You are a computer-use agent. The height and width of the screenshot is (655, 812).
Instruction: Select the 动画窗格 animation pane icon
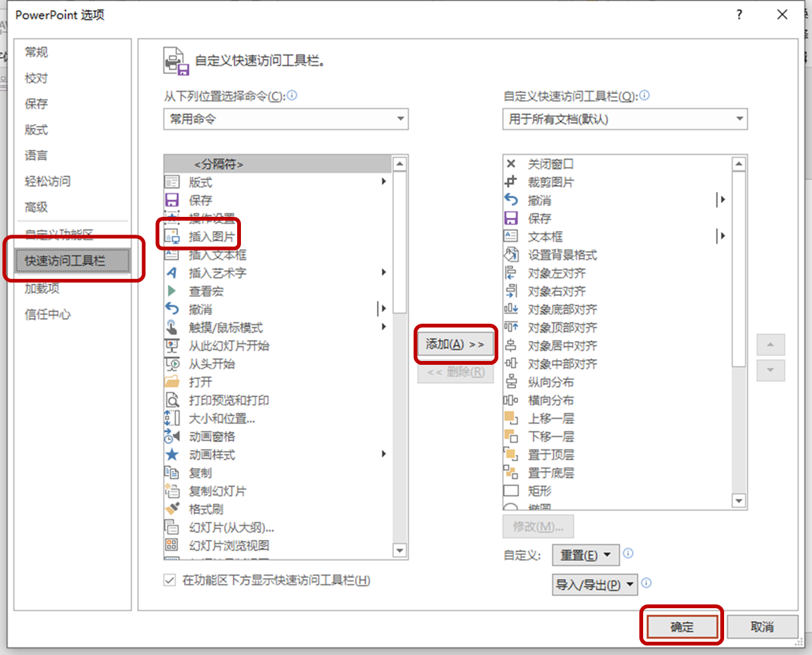point(172,437)
